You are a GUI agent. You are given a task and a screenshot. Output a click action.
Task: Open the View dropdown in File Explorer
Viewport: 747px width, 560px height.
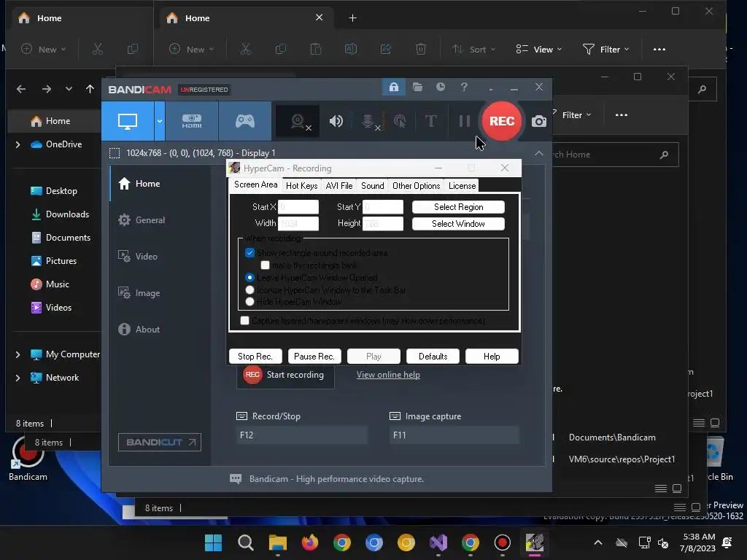pos(539,50)
